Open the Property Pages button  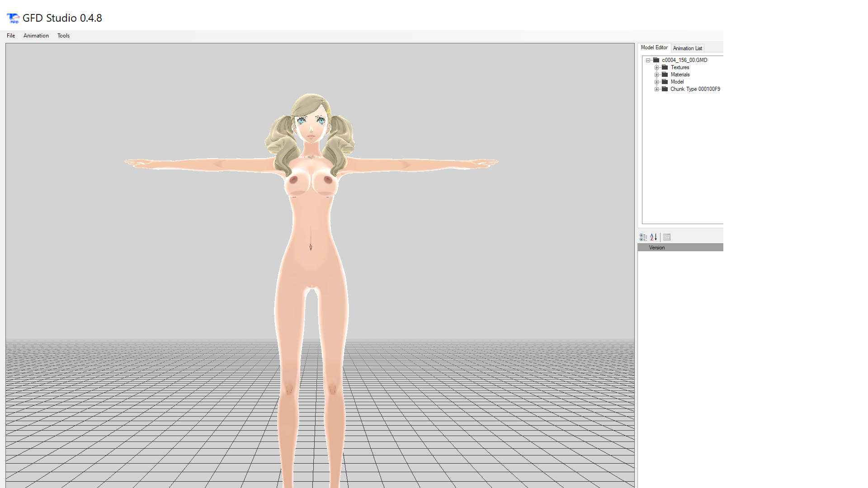(x=667, y=237)
